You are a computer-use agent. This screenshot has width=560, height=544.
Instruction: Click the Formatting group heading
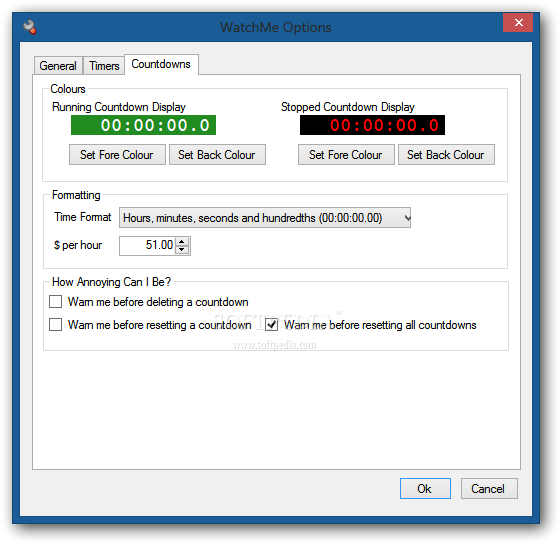point(76,195)
